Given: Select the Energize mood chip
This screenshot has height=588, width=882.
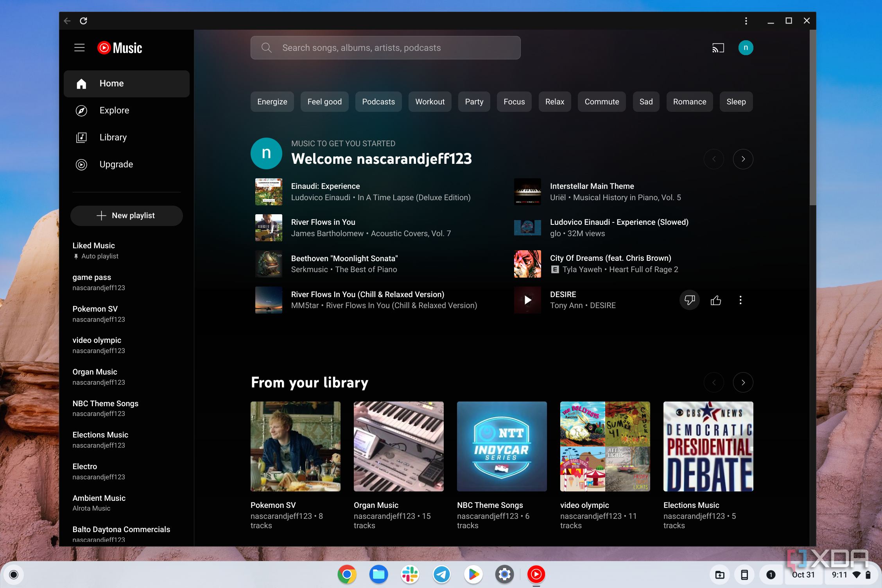Looking at the screenshot, I should pos(272,102).
